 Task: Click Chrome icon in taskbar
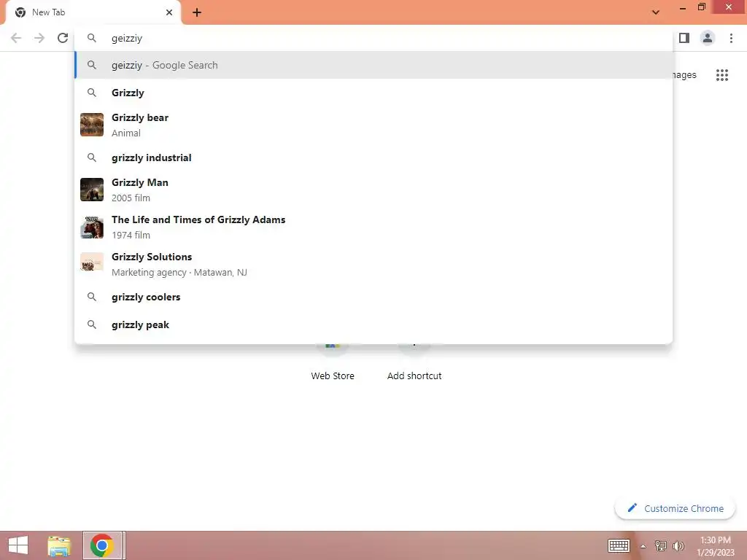pyautogui.click(x=102, y=545)
